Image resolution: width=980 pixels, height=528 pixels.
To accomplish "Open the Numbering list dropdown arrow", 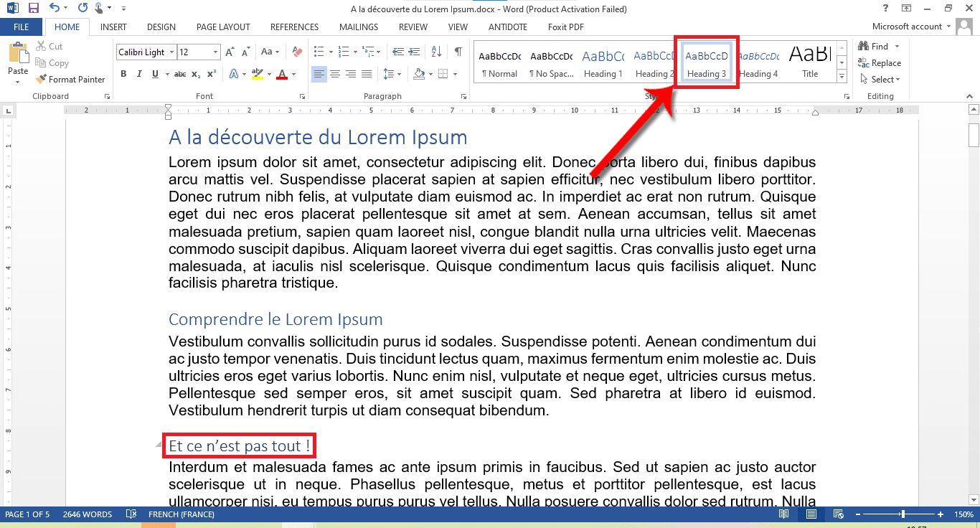I will [355, 52].
